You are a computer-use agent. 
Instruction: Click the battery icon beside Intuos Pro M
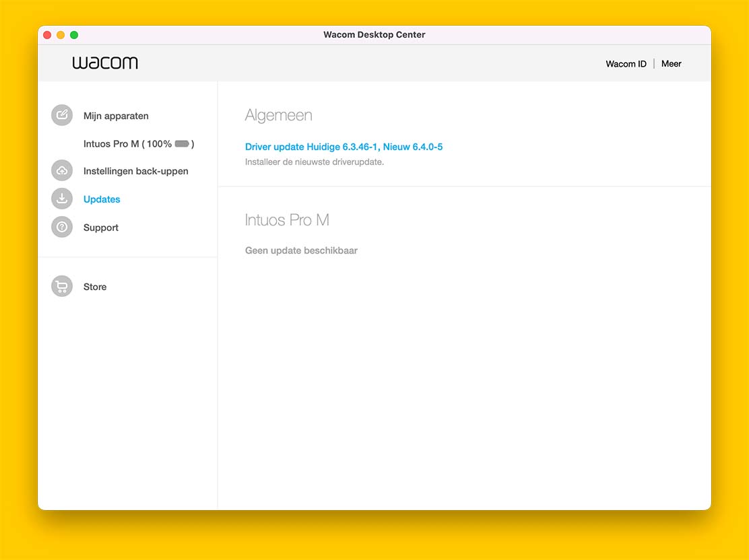pyautogui.click(x=182, y=144)
